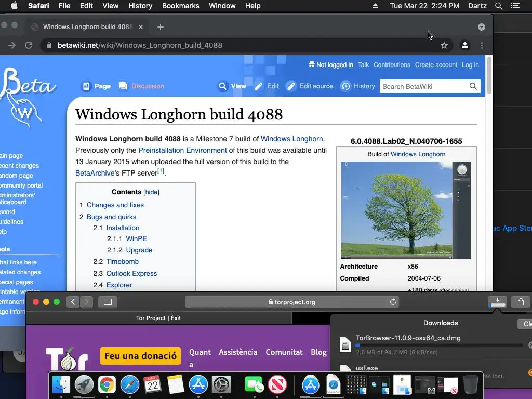Viewport: 532px width, 399px height.
Task: Click the Chrome window vertical scrollbar
Action: [x=489, y=75]
